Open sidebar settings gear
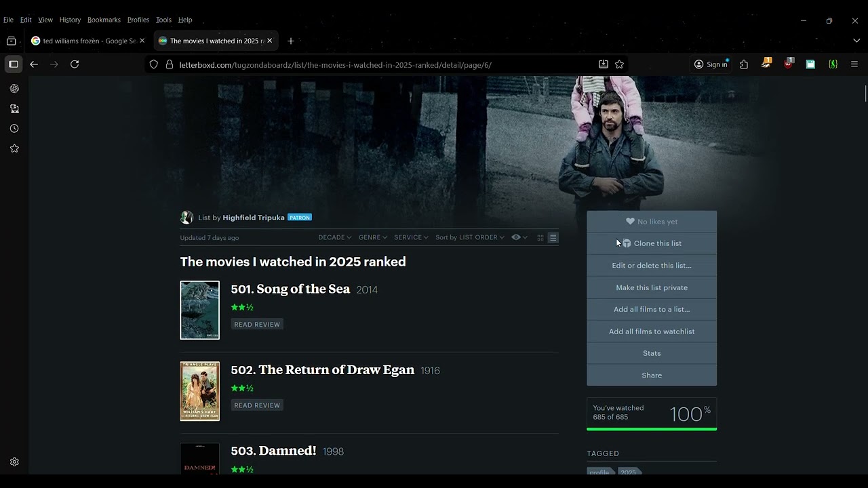The width and height of the screenshot is (868, 488). pos(14,462)
